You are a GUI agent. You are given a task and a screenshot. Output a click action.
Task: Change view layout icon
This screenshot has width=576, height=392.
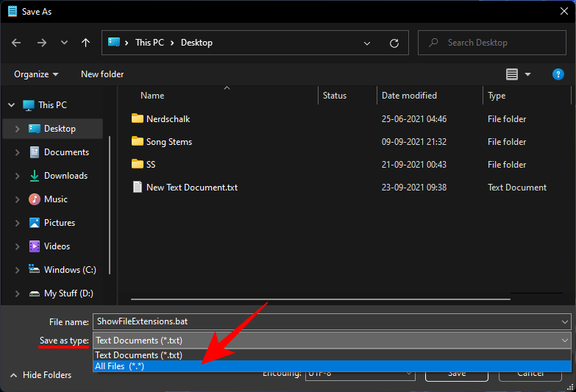[512, 74]
